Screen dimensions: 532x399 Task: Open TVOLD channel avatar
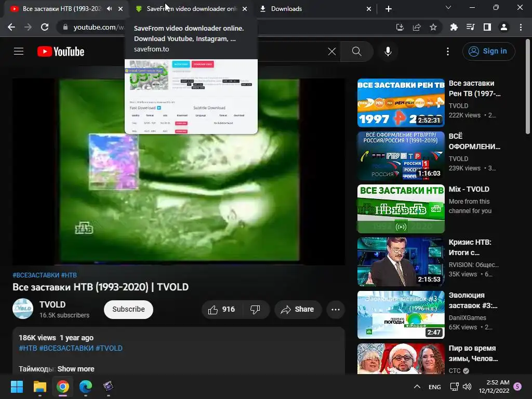23,309
